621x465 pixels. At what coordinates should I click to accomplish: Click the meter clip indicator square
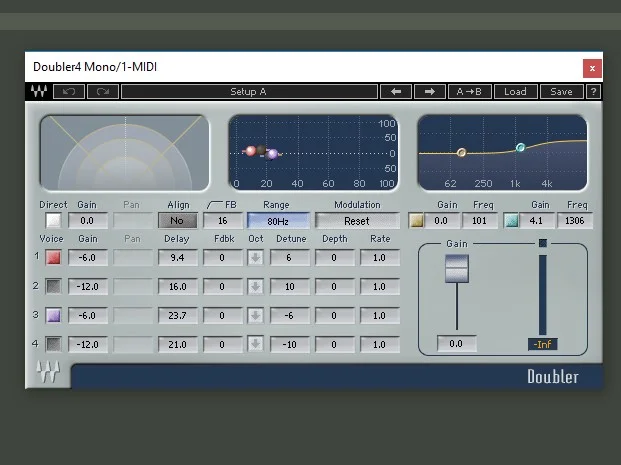[x=543, y=243]
